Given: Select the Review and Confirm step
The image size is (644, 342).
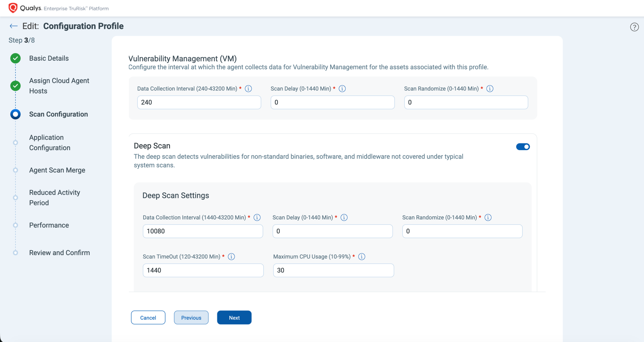Looking at the screenshot, I should click(59, 253).
